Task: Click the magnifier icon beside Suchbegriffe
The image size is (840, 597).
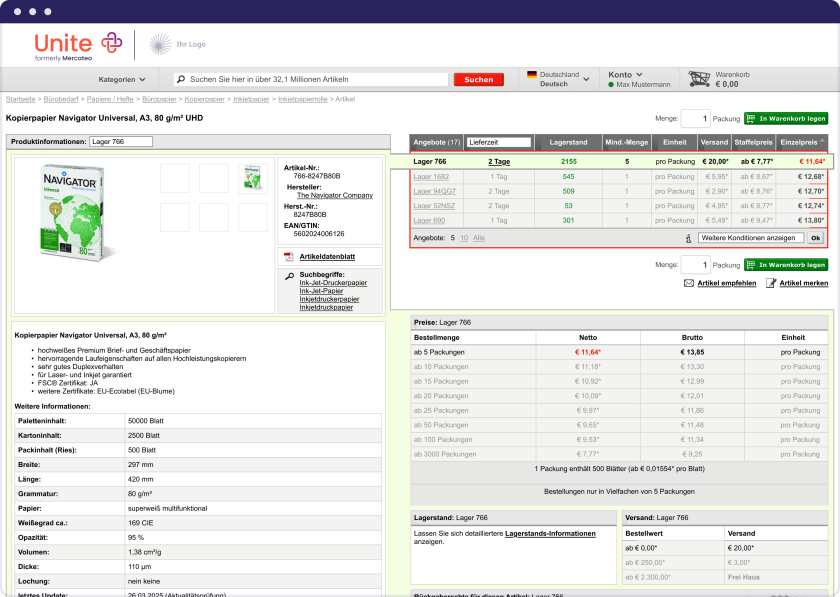Action: (x=289, y=276)
